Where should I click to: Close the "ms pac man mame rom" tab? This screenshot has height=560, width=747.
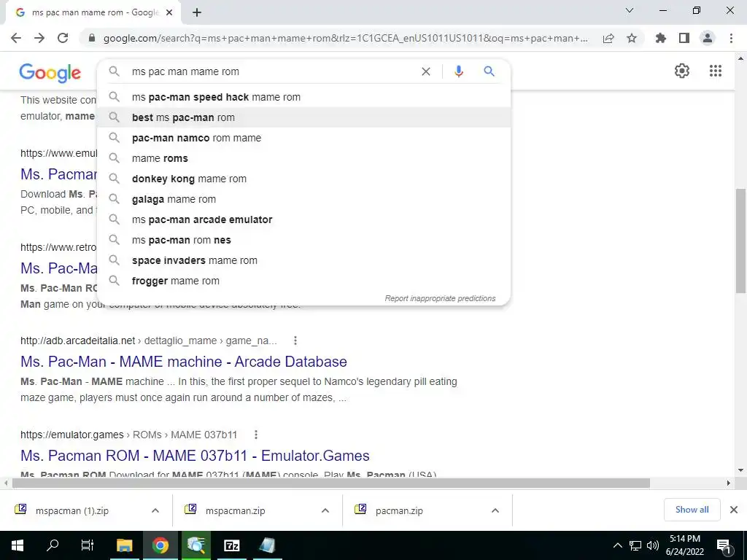pyautogui.click(x=169, y=13)
